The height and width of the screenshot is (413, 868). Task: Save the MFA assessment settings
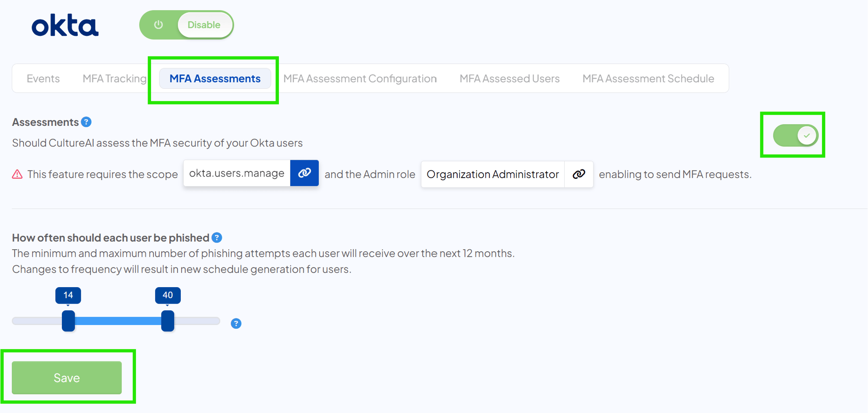67,377
